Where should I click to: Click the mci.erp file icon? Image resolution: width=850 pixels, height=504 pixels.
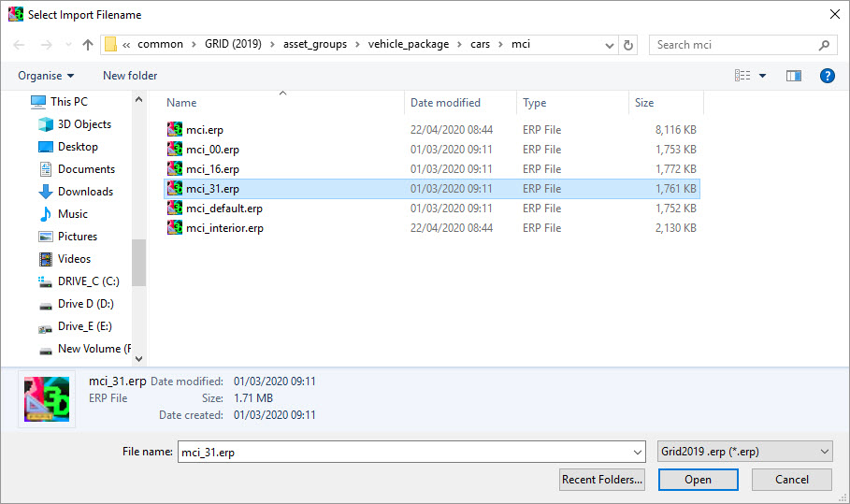(175, 129)
